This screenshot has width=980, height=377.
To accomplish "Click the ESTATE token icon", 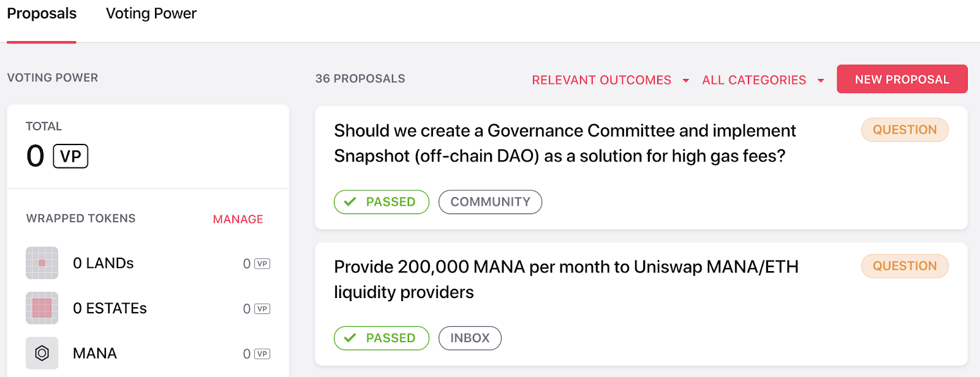I will [42, 308].
